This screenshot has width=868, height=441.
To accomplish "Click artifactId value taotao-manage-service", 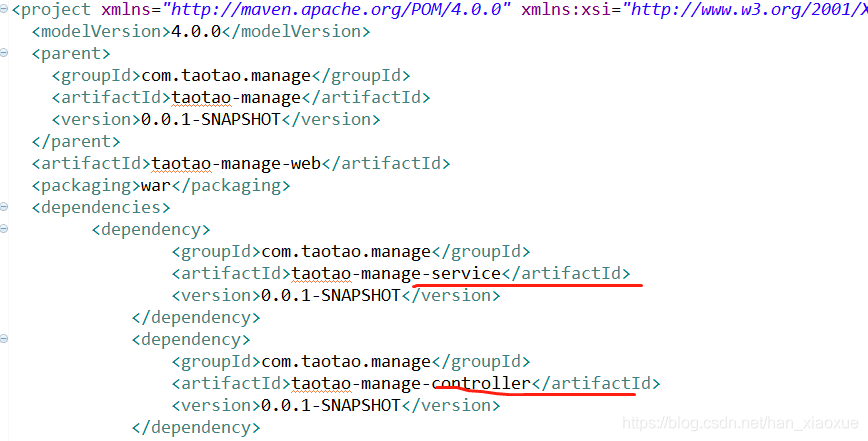I will click(396, 273).
